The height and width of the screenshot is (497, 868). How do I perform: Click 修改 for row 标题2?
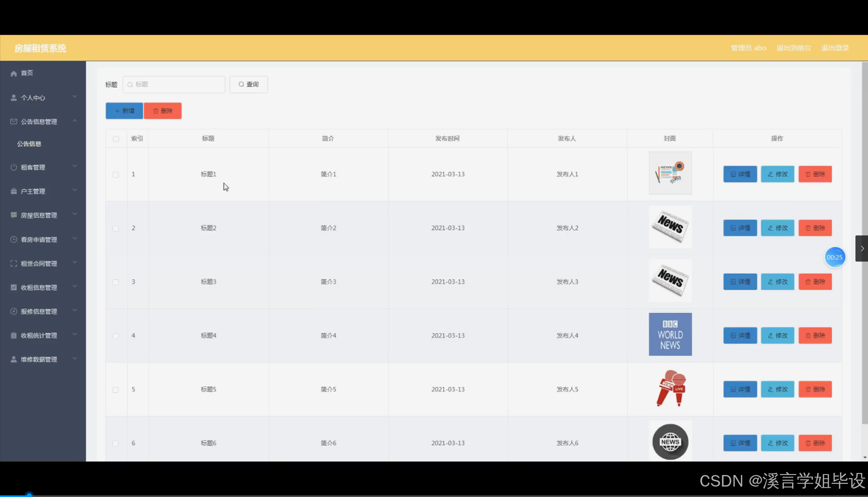tap(778, 228)
